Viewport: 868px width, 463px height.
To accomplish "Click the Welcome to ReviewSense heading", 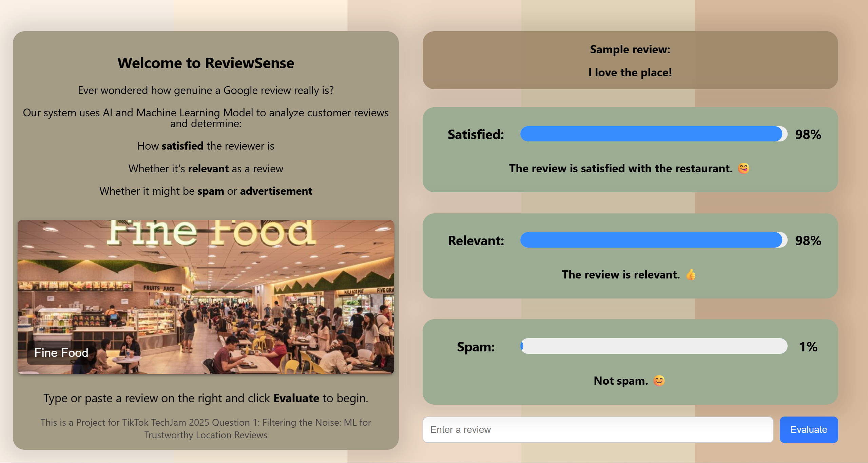I will coord(206,63).
